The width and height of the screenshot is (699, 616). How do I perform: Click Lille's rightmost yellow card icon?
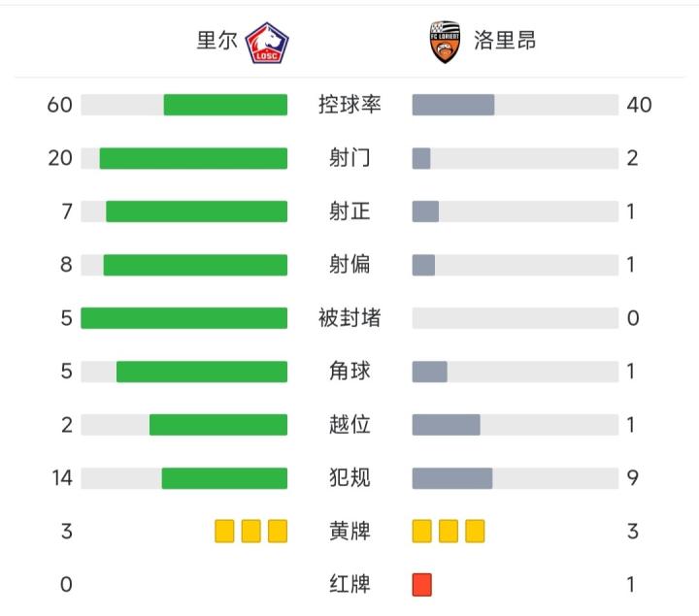pyautogui.click(x=278, y=531)
